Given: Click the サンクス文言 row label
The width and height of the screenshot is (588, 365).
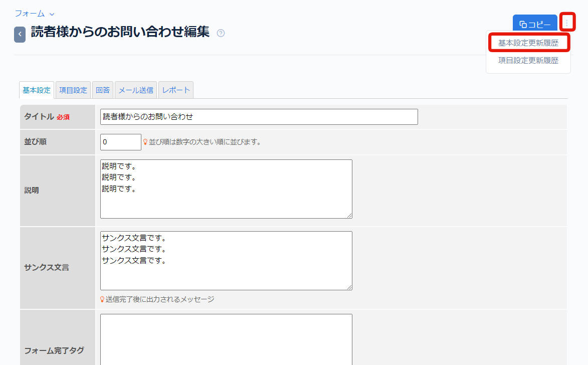Looking at the screenshot, I should click(47, 267).
